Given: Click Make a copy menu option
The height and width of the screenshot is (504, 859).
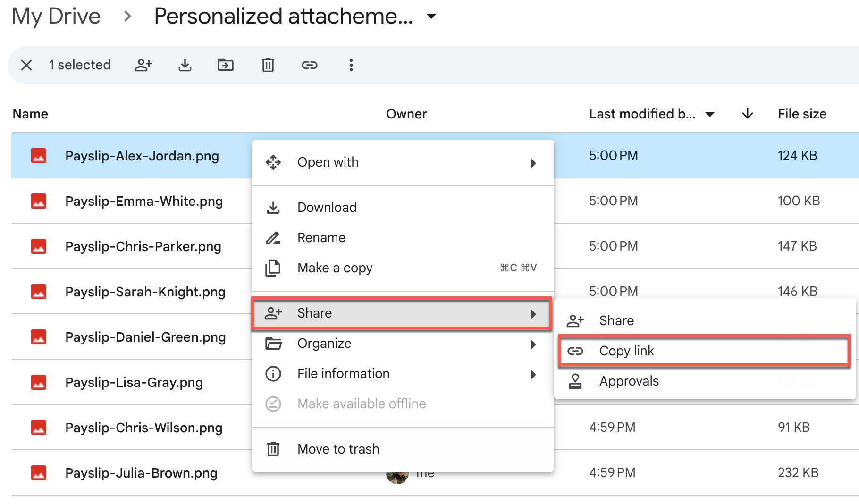Looking at the screenshot, I should click(335, 268).
